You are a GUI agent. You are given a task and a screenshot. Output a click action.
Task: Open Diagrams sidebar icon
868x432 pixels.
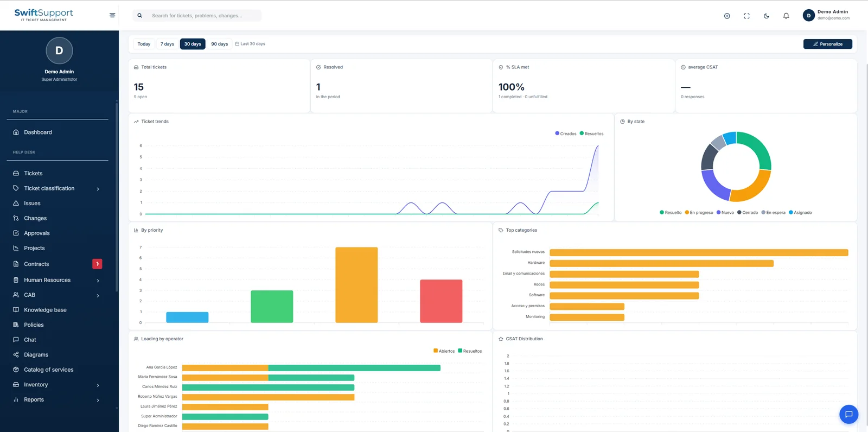pos(16,355)
